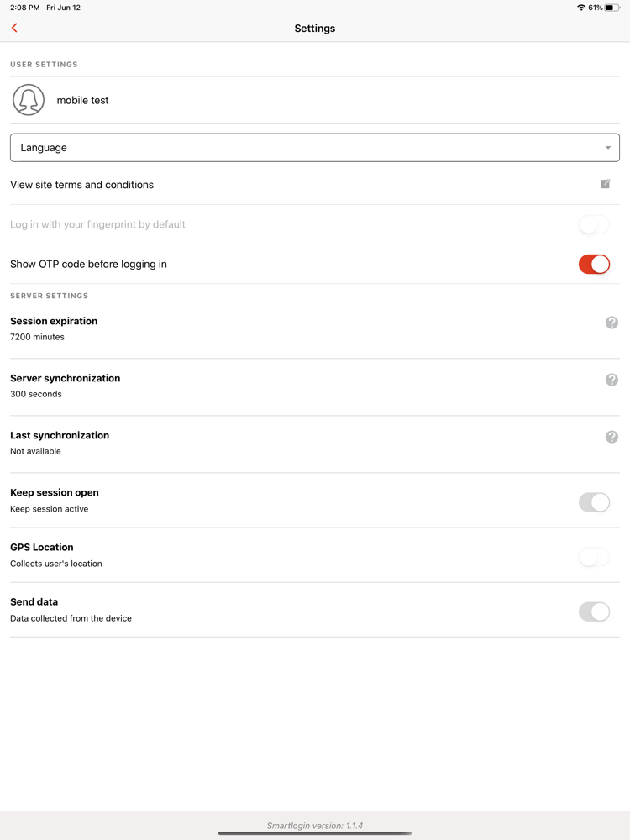Image resolution: width=630 pixels, height=840 pixels.
Task: Select the Last synchronization label
Action: (60, 435)
